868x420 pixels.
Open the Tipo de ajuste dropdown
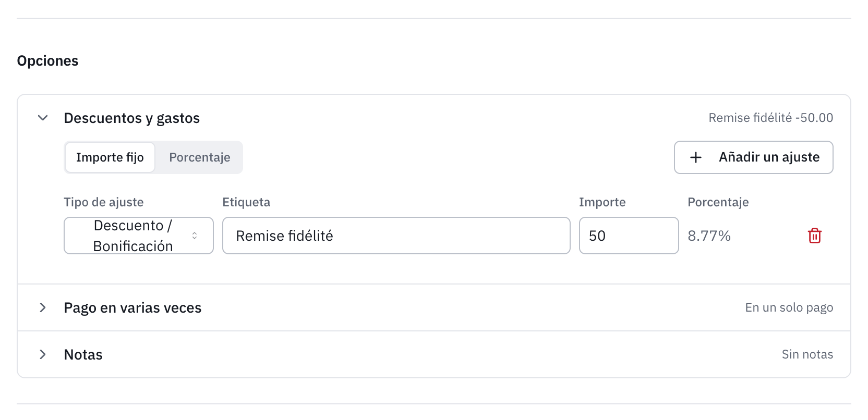pos(139,236)
